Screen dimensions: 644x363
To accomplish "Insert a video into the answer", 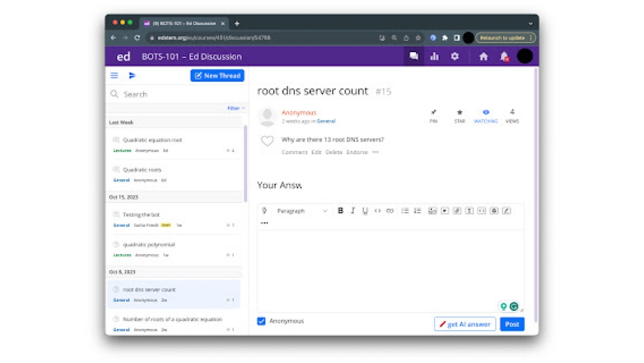I will pyautogui.click(x=445, y=210).
